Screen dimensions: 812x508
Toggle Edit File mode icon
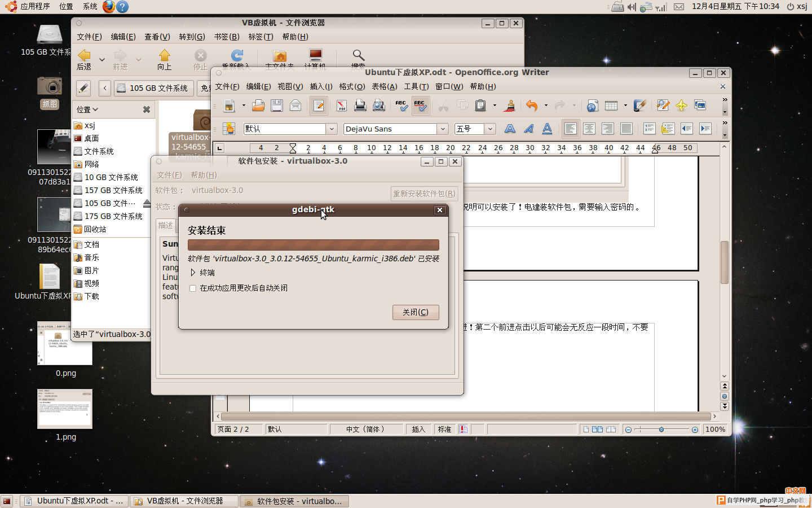point(319,106)
